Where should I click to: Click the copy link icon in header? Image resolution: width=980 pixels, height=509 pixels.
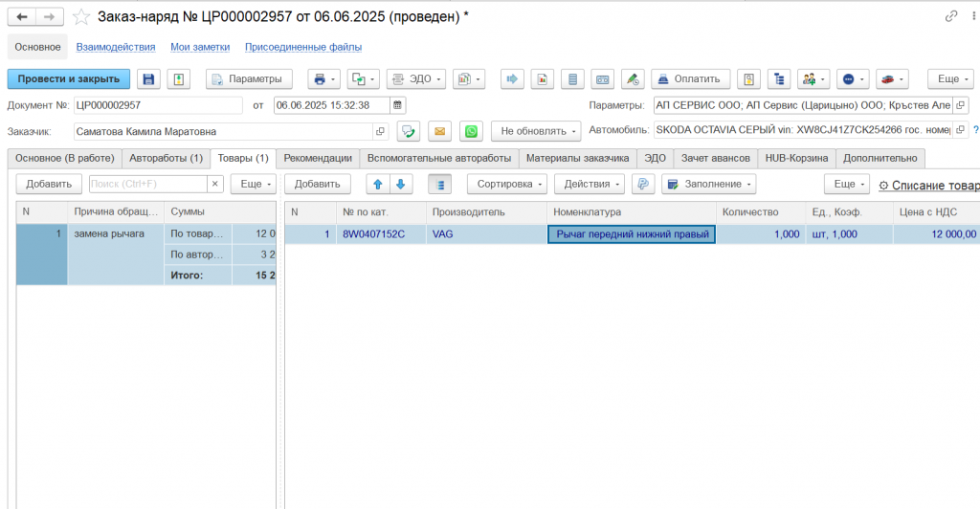(950, 16)
